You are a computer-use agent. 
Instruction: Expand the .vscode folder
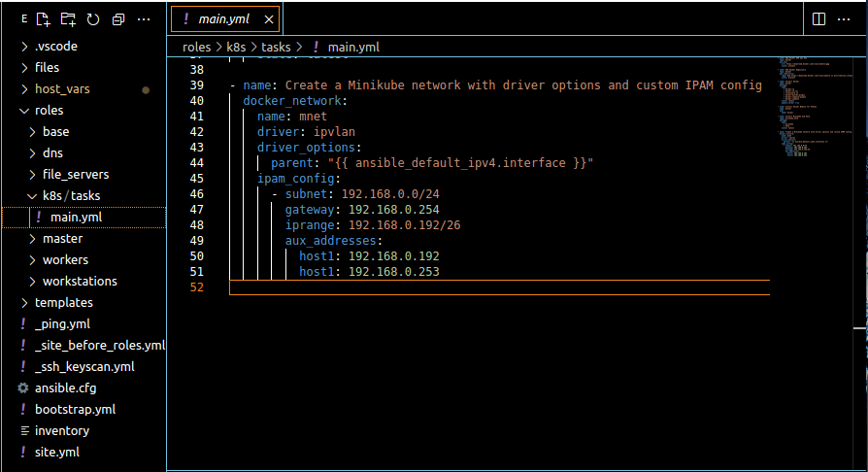[x=55, y=46]
